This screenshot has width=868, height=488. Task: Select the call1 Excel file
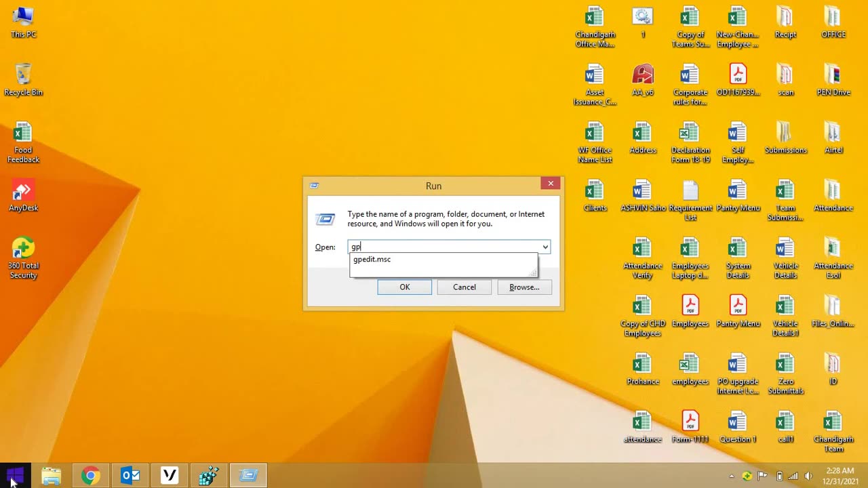coord(785,427)
